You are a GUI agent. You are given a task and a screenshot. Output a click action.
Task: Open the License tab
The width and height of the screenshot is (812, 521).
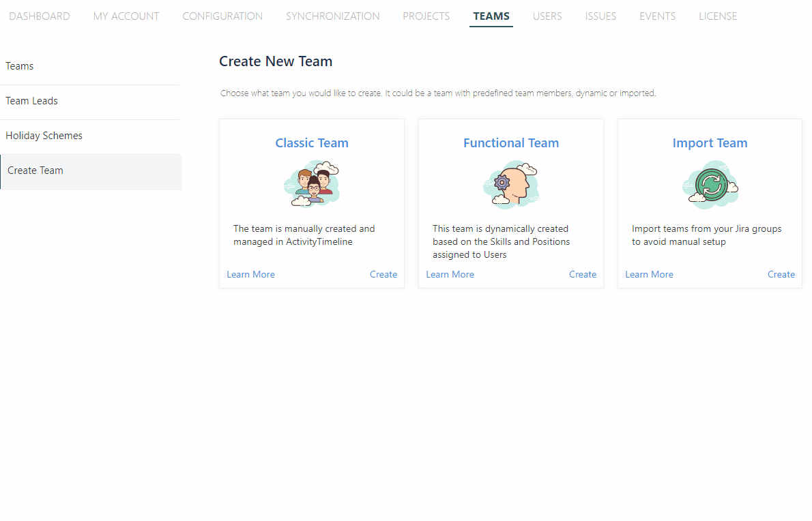tap(718, 16)
